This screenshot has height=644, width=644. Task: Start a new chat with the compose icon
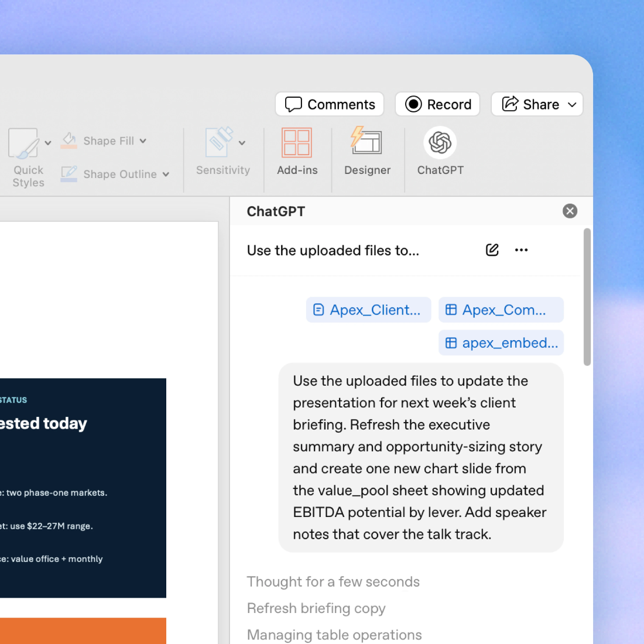click(x=492, y=250)
